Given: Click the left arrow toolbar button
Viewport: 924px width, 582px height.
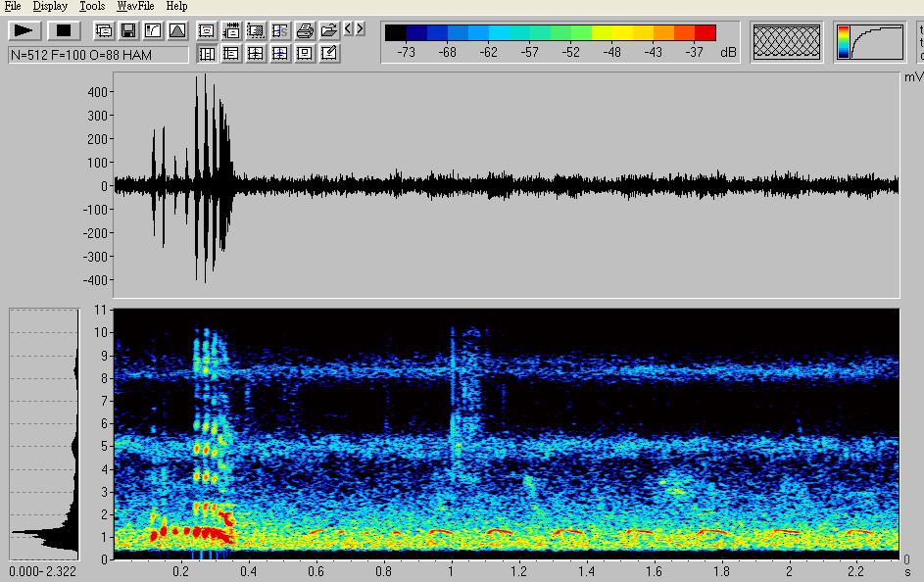Looking at the screenshot, I should click(349, 28).
